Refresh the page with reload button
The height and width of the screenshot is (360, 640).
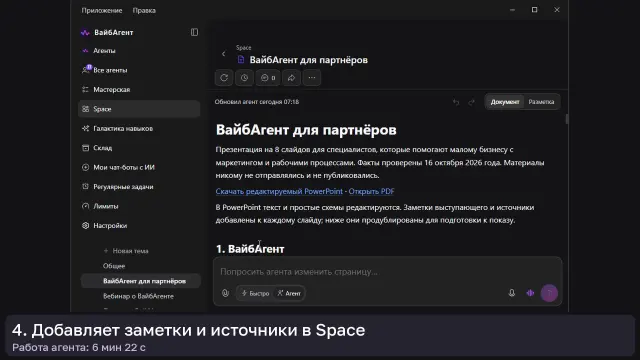[224, 78]
